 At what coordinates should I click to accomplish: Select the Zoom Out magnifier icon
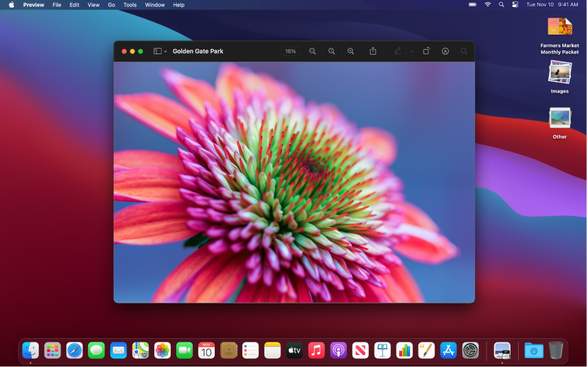coord(313,51)
